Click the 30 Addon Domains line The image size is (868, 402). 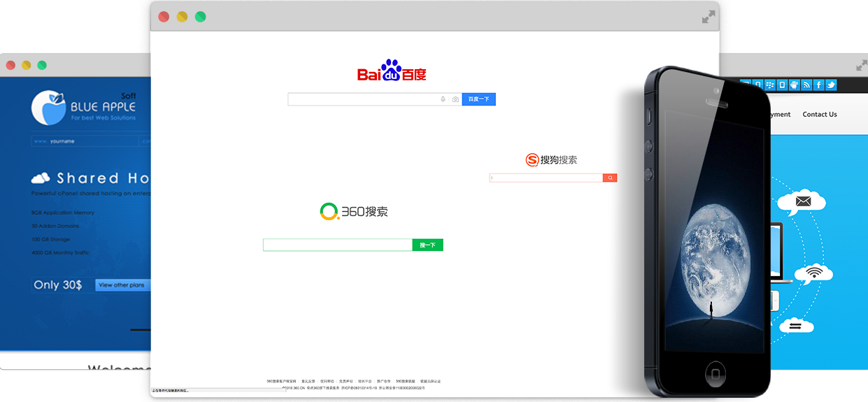tap(55, 226)
